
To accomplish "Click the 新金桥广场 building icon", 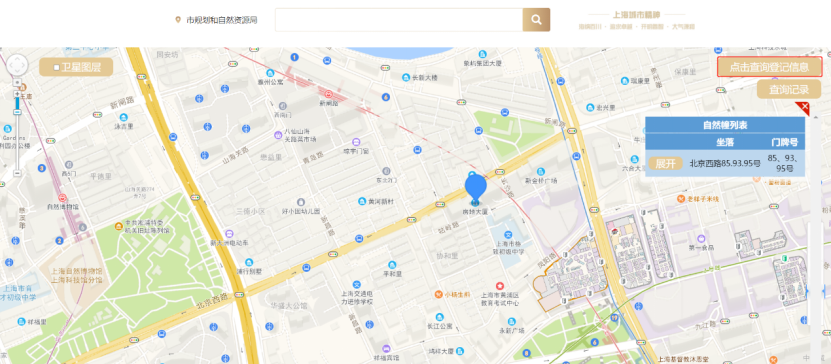I will [x=541, y=171].
